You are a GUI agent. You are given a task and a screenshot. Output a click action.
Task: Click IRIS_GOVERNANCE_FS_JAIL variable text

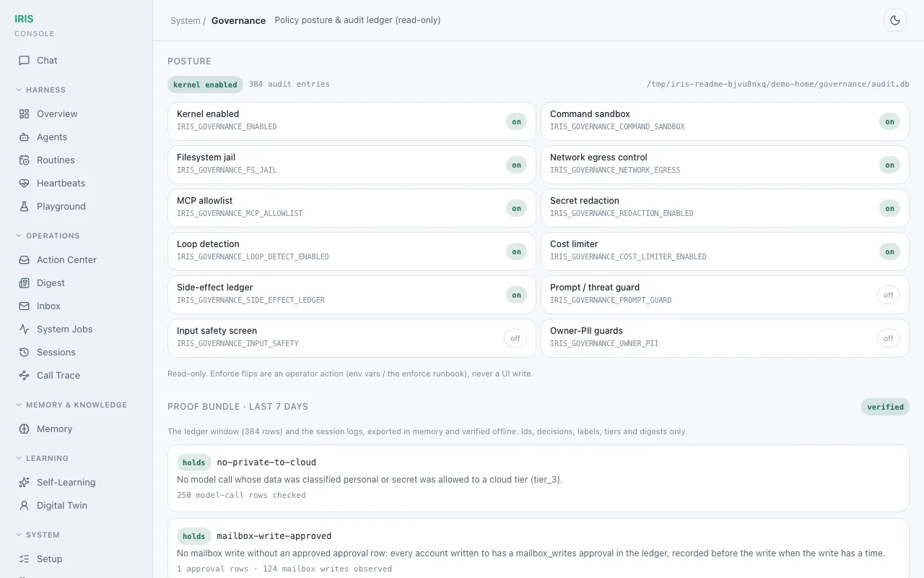[x=227, y=171]
